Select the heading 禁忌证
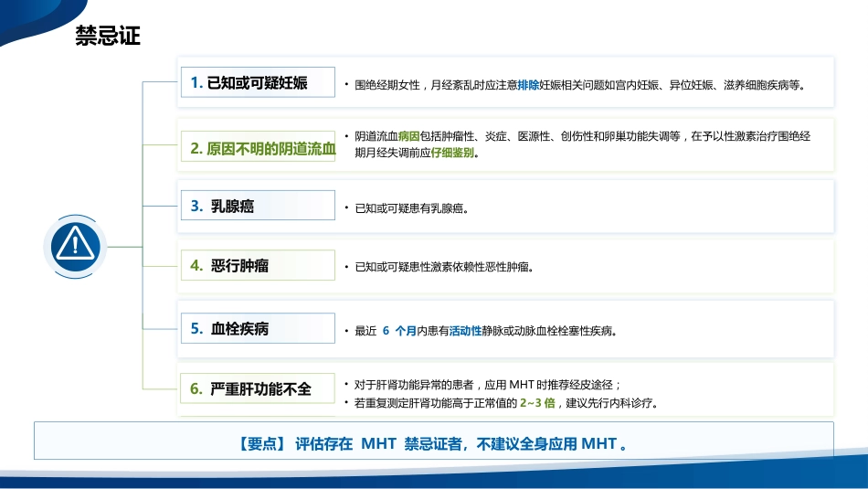The width and height of the screenshot is (868, 489). [x=108, y=36]
